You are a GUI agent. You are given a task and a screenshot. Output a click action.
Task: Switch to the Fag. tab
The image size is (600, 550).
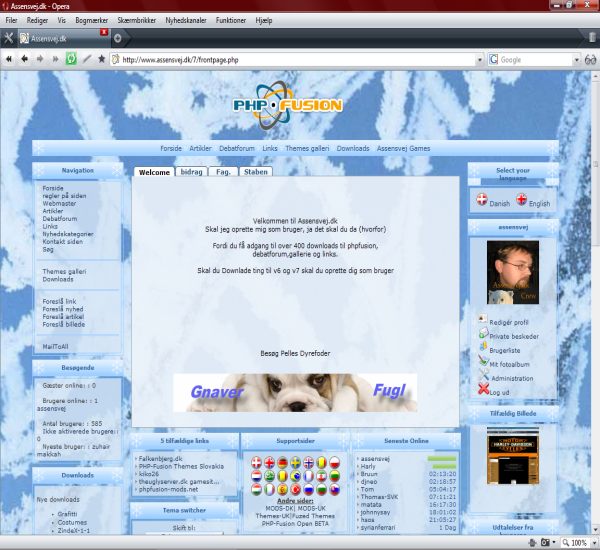pos(223,172)
